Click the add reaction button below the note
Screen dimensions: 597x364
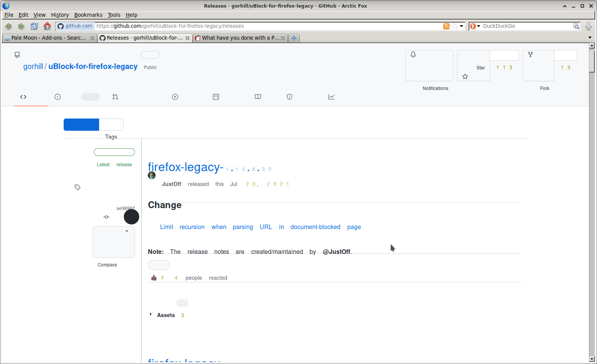pos(159,265)
